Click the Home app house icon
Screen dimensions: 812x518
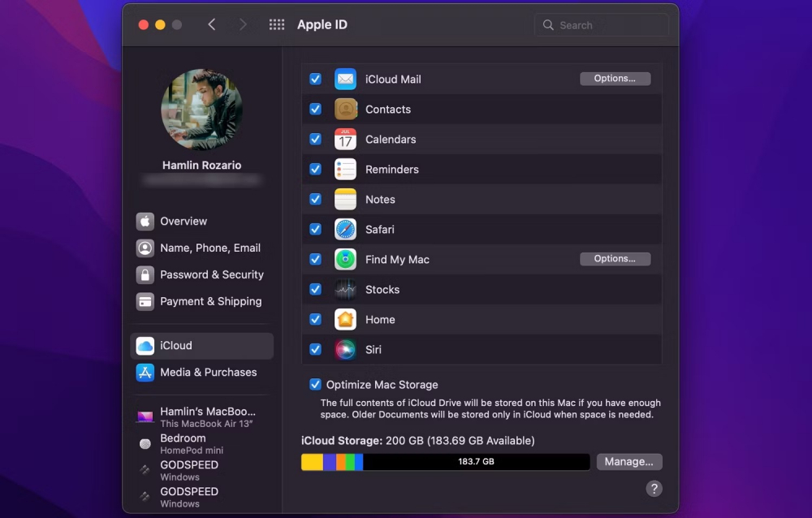pos(345,320)
